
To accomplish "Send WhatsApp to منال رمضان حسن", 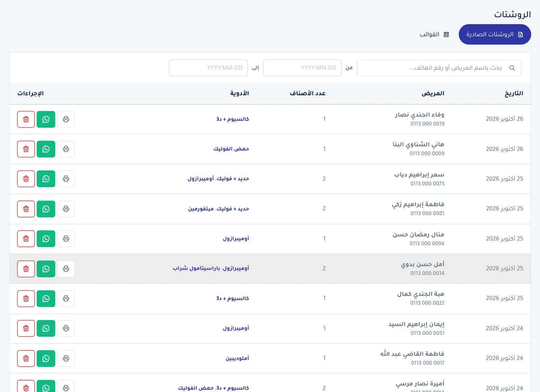I will coord(46,239).
